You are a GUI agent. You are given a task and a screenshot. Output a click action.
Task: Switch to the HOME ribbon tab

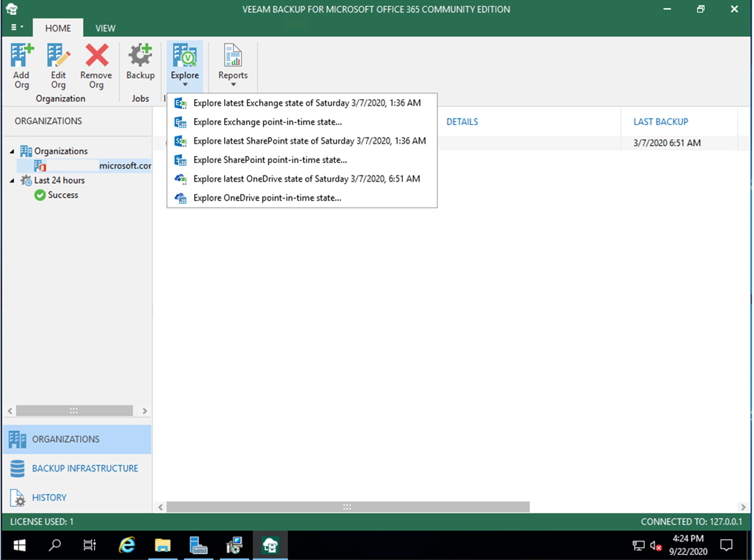(x=58, y=28)
